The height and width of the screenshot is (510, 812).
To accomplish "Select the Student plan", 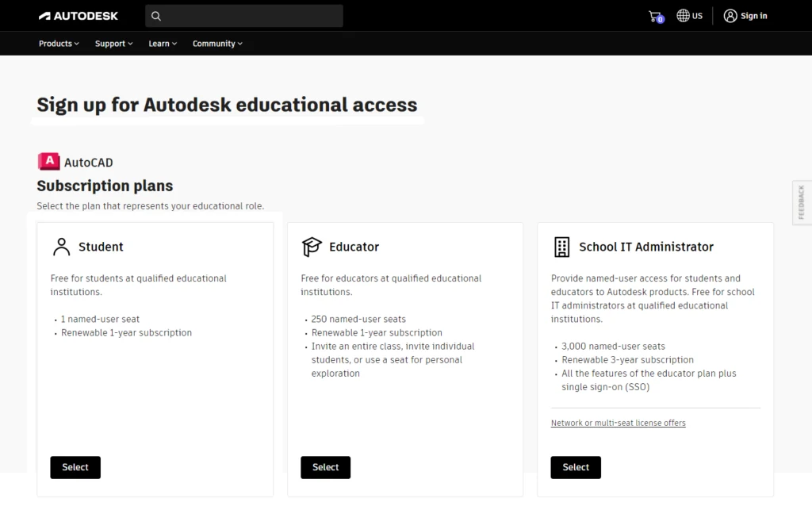I will click(x=75, y=467).
